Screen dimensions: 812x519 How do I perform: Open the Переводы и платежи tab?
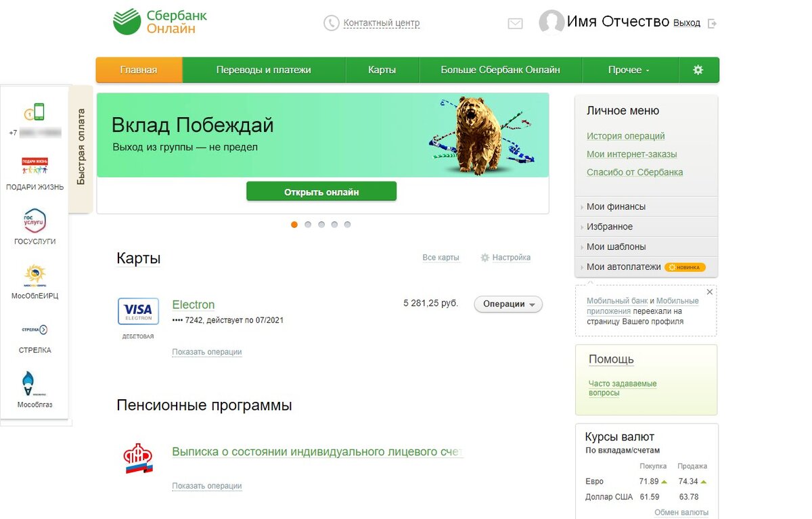(x=264, y=70)
